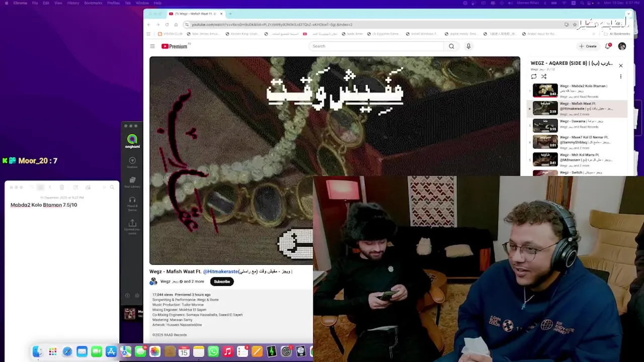Launch Safari from the Dock
644x362 pixels.
(67, 351)
